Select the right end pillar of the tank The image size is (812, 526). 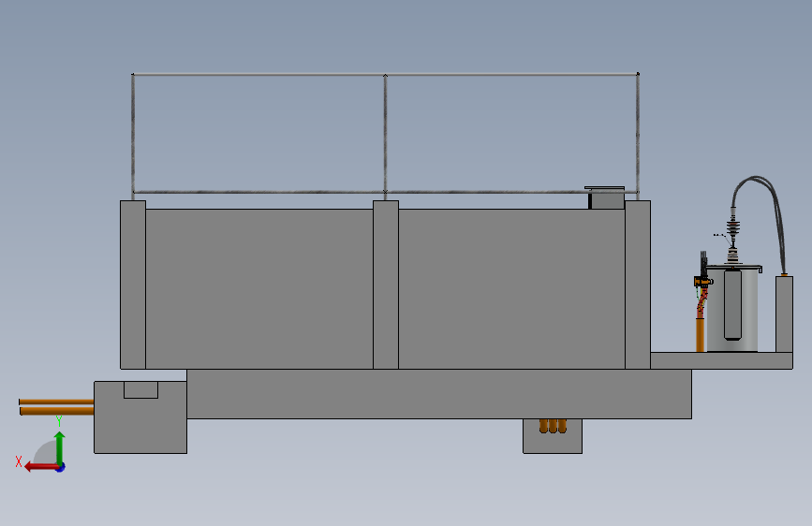point(638,285)
